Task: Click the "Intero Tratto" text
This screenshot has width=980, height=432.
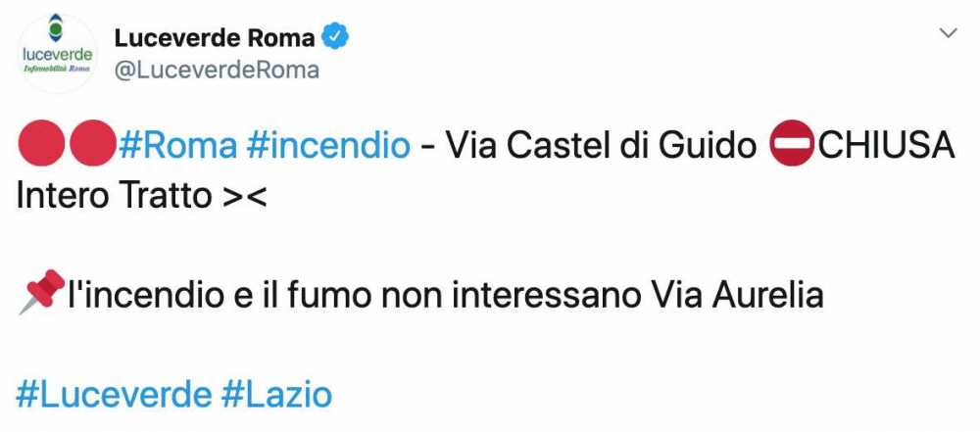Action: tap(114, 196)
